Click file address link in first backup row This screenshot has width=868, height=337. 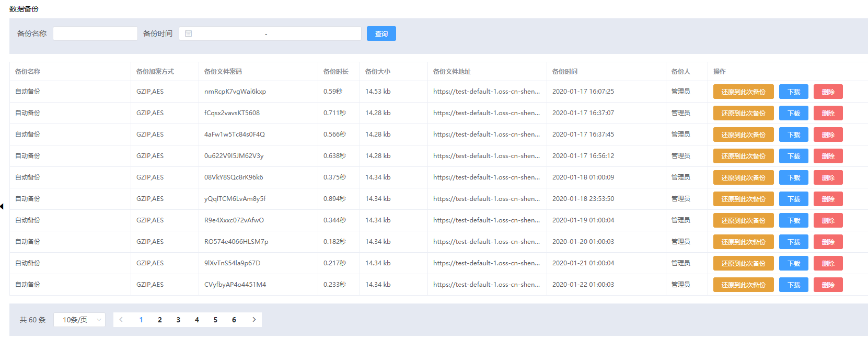point(486,92)
